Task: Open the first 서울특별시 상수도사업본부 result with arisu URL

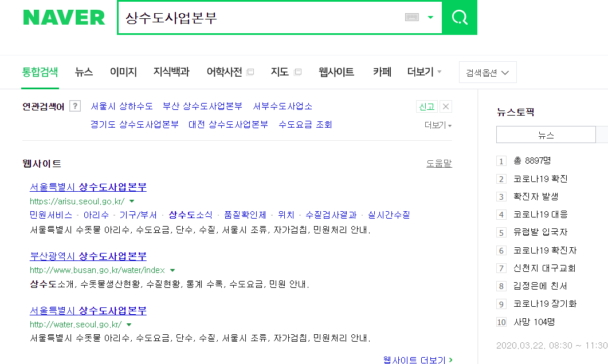Action: [x=88, y=187]
